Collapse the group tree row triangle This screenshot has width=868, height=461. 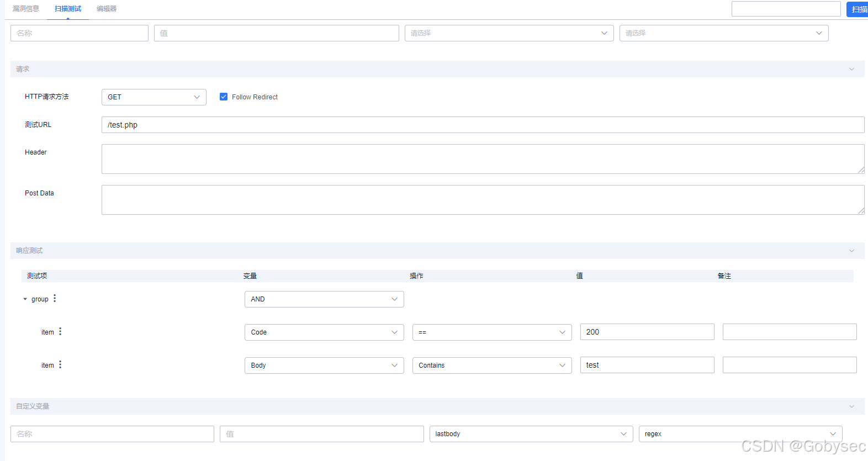(25, 299)
